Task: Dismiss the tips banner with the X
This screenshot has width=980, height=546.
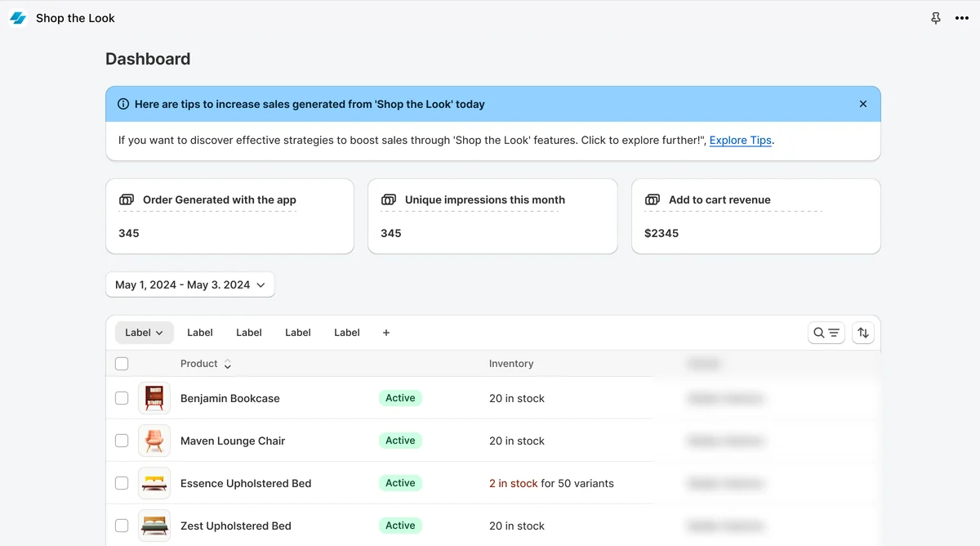Action: click(863, 104)
